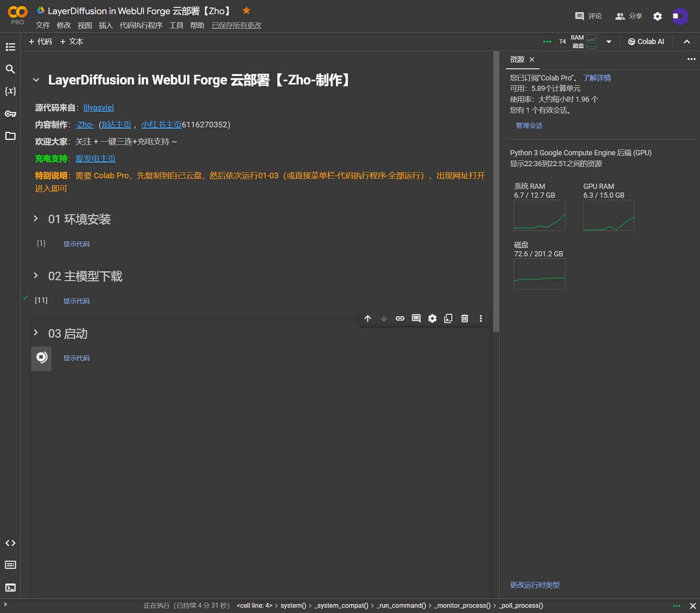700x613 pixels.
Task: Open the 视图 menu
Action: pyautogui.click(x=85, y=25)
